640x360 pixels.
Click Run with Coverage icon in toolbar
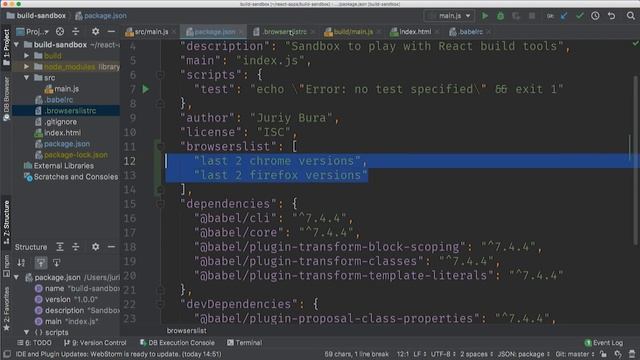(516, 16)
